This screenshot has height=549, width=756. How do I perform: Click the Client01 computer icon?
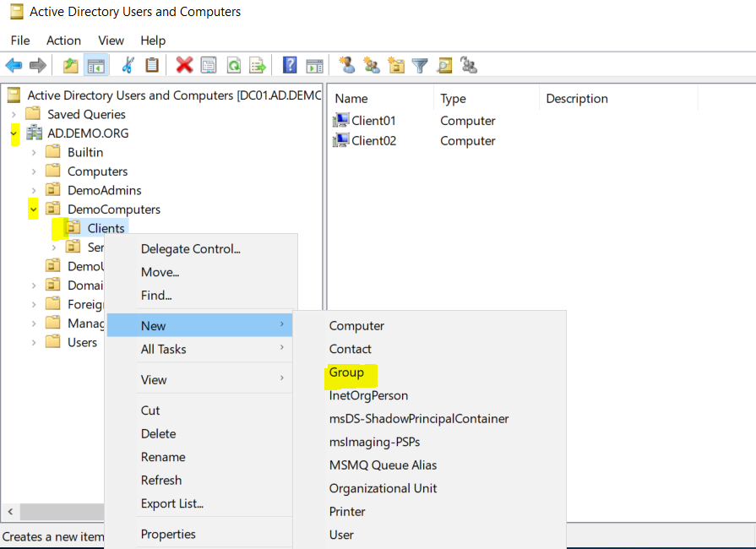pyautogui.click(x=341, y=120)
